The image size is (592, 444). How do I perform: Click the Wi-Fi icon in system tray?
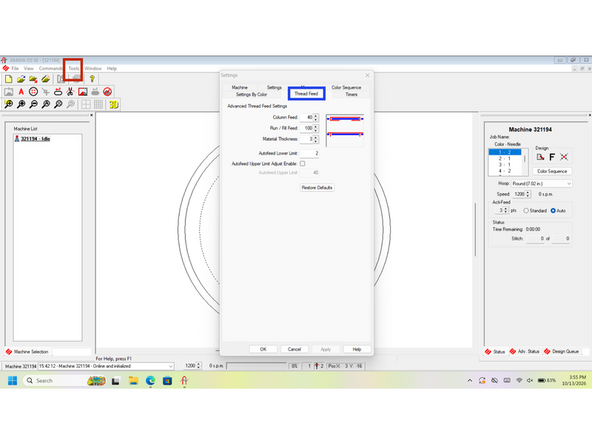pyautogui.click(x=519, y=381)
